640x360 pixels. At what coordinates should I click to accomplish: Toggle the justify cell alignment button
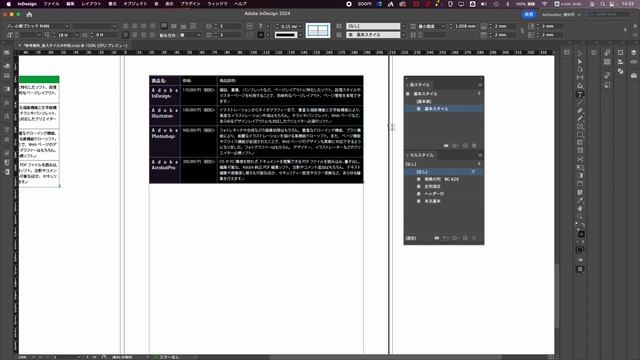[x=193, y=26]
